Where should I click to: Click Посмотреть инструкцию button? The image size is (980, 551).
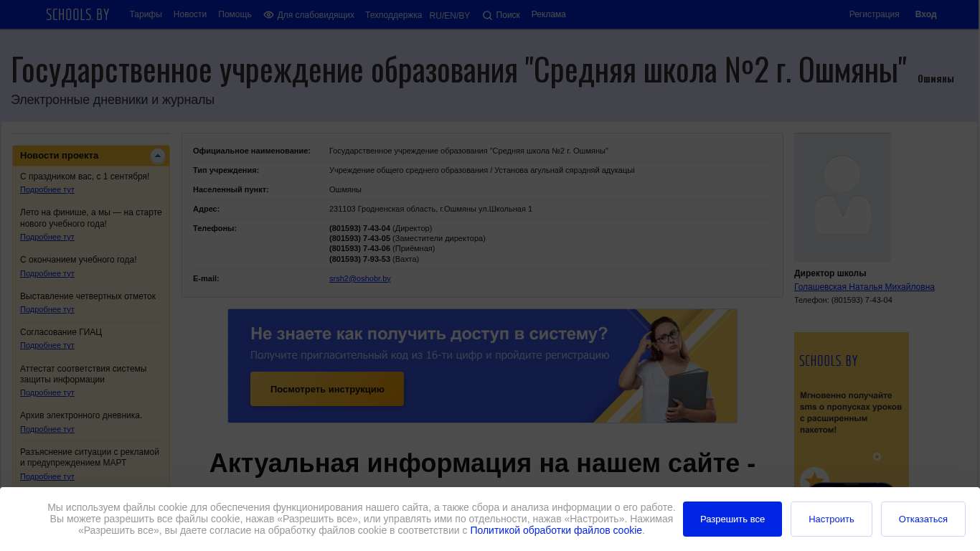click(327, 389)
